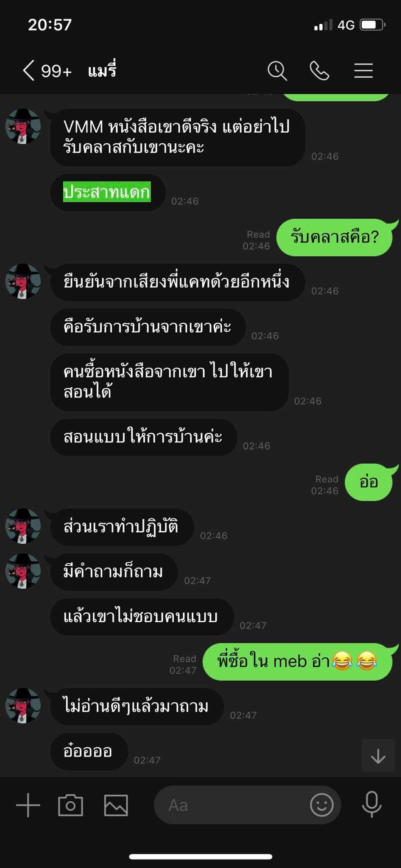Open the emoji sticker picker
The width and height of the screenshot is (401, 868).
(x=322, y=805)
